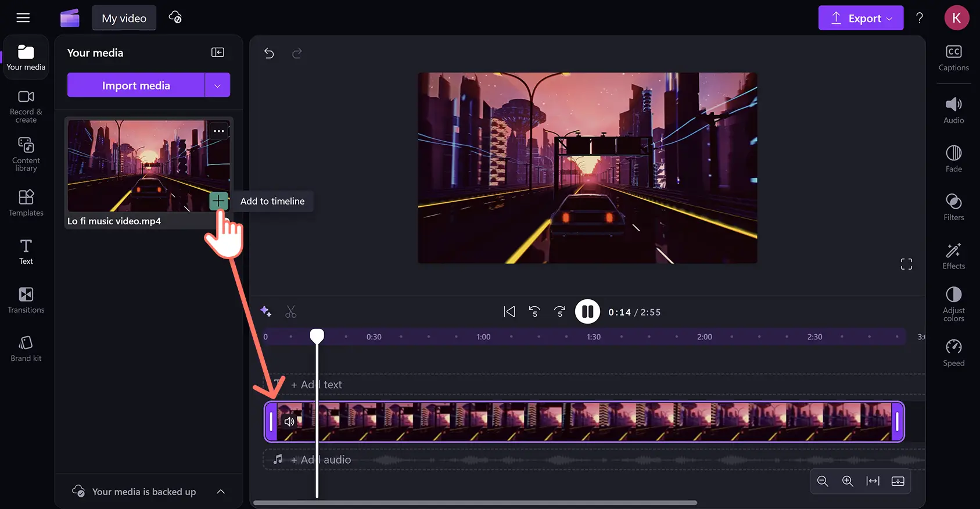The height and width of the screenshot is (509, 980).
Task: Open the Brand kit tab
Action: pos(26,349)
